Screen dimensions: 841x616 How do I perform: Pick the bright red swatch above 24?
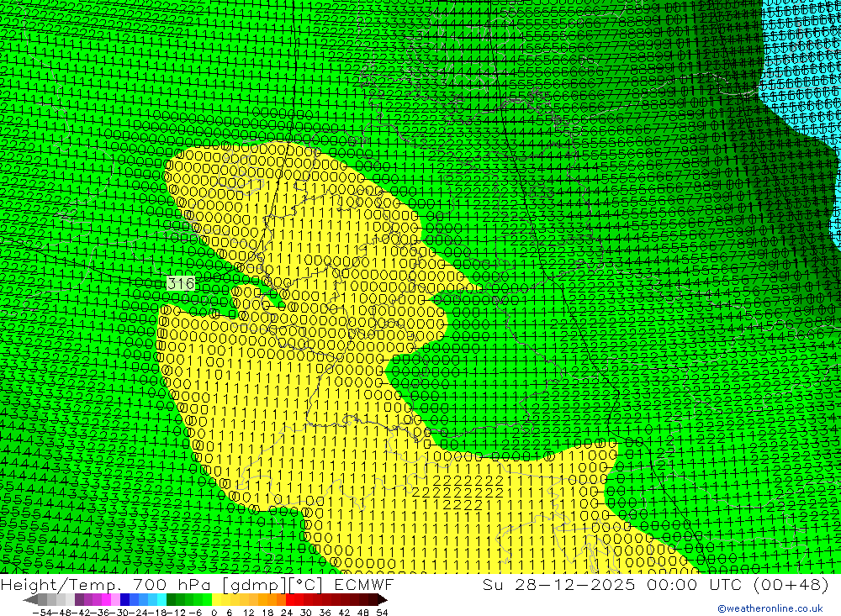pos(291,600)
